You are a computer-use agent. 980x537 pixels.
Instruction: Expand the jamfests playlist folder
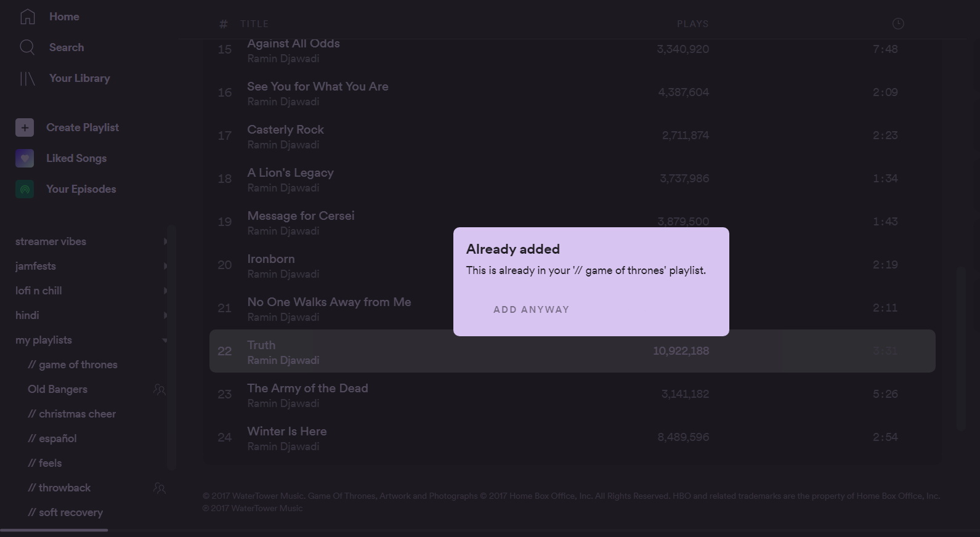pos(164,266)
